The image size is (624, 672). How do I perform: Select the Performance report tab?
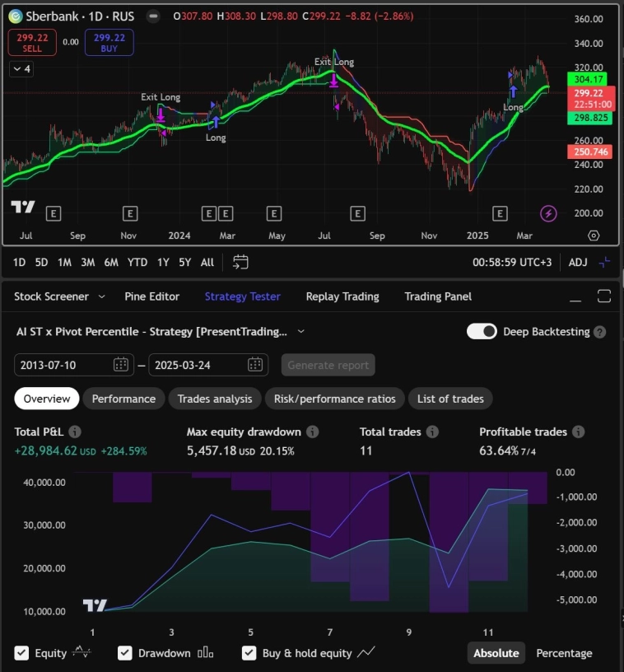click(x=123, y=399)
